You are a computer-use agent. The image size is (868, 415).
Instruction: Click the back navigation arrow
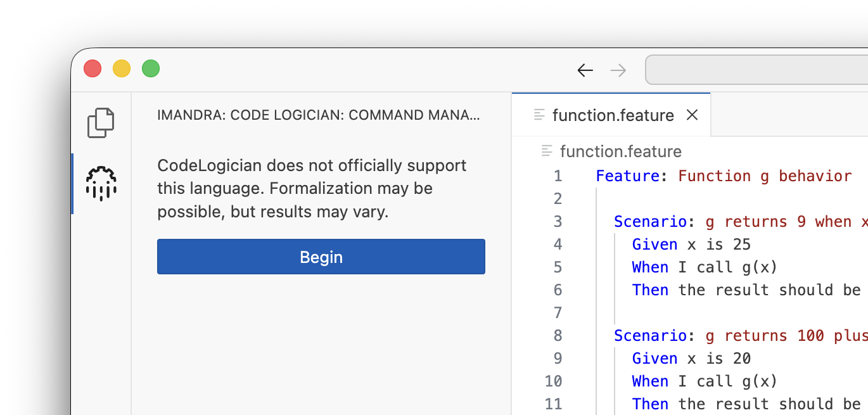click(x=585, y=70)
